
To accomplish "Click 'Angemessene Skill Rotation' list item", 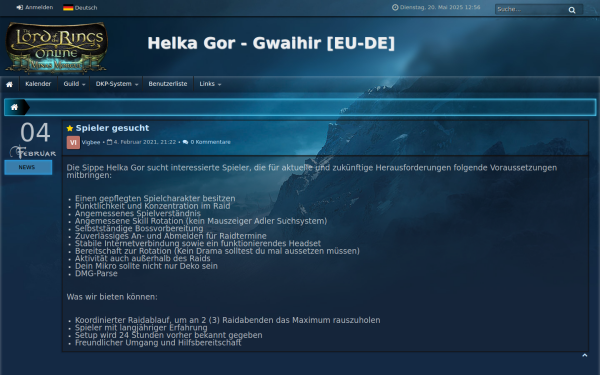I will coord(201,221).
